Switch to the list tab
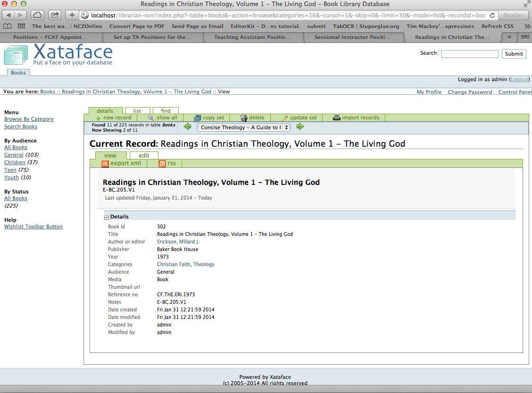 (x=137, y=111)
